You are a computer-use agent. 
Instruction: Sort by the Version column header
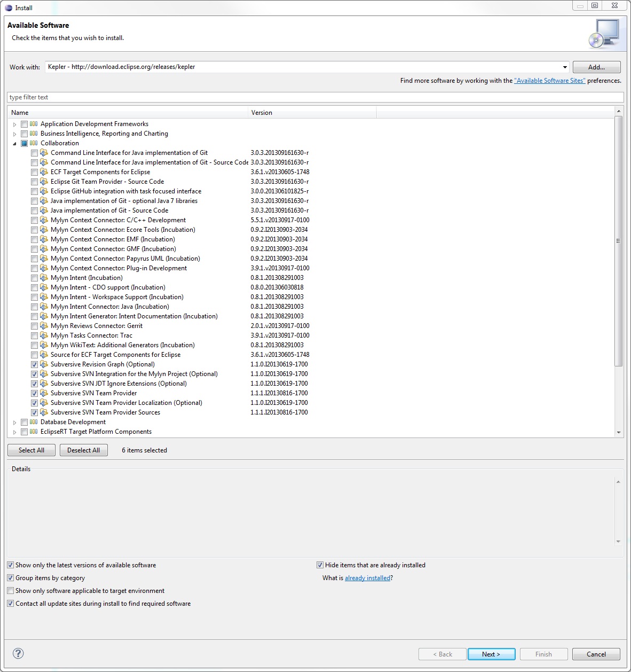click(x=312, y=113)
